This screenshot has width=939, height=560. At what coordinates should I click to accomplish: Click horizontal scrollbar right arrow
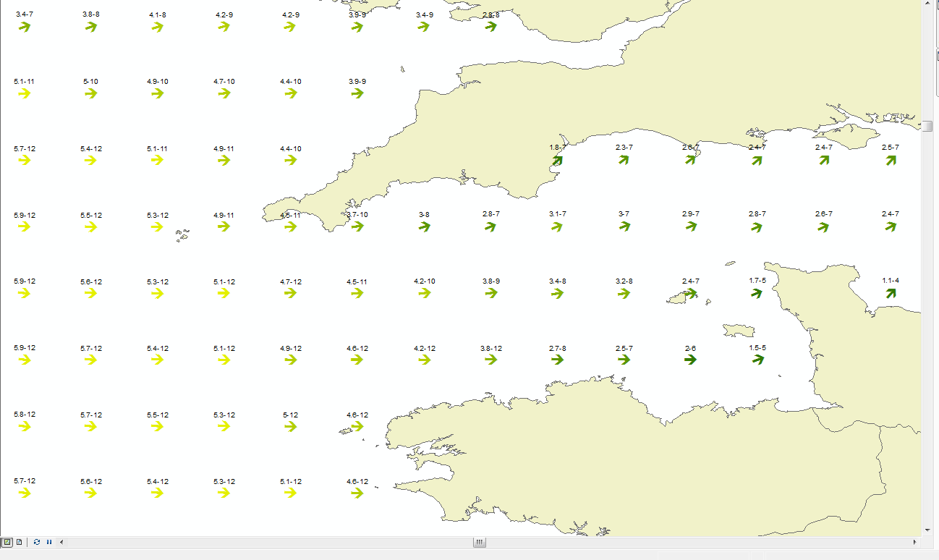pyautogui.click(x=915, y=542)
